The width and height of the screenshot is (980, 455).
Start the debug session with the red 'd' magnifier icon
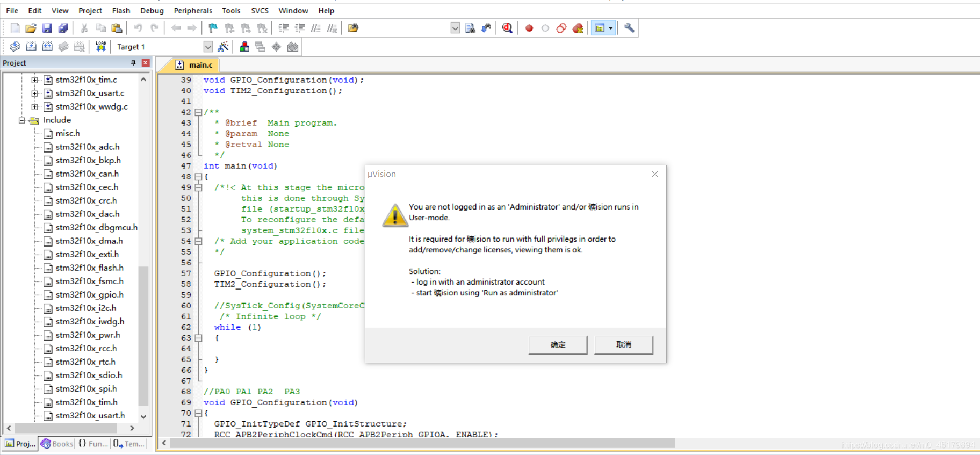(507, 28)
